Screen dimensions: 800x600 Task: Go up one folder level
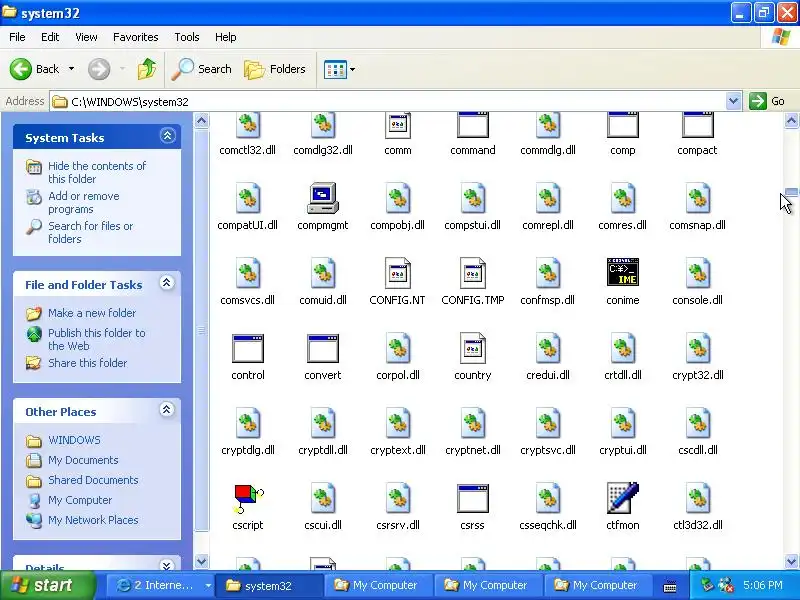(x=147, y=69)
